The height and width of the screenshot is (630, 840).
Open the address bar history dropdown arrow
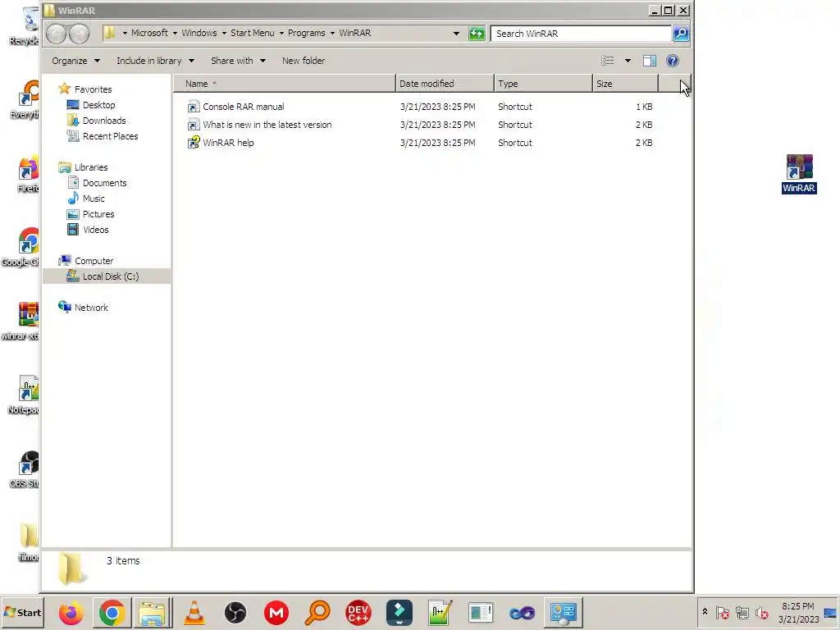click(456, 33)
